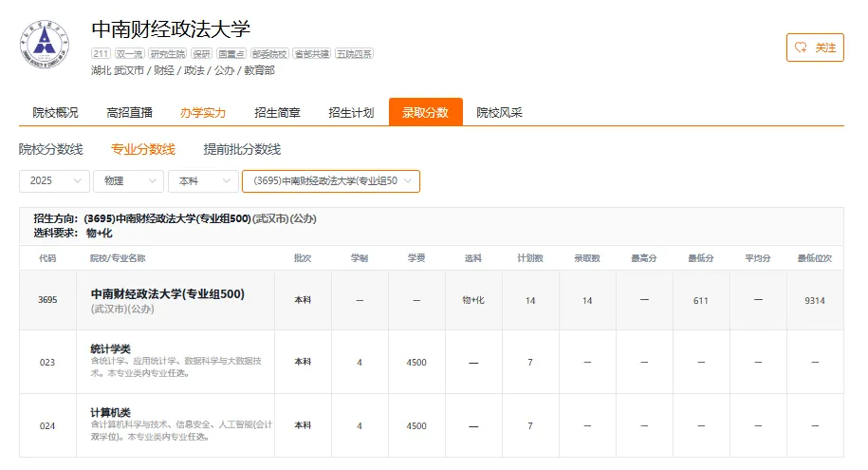The height and width of the screenshot is (470, 868).
Task: Click the 统计学类 major name
Action: (111, 348)
